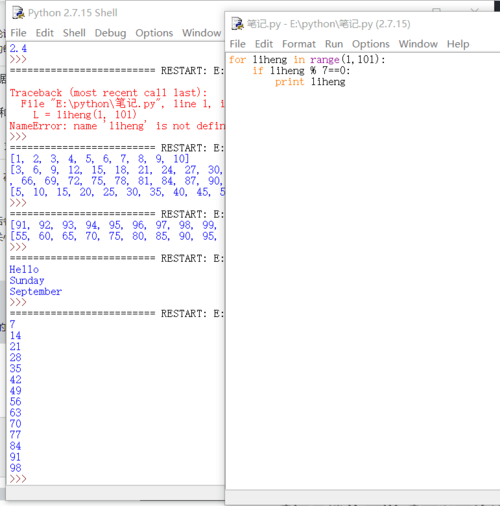Click the Traceback error line in the shell
Viewport: 500px width, 506px height.
tap(108, 93)
